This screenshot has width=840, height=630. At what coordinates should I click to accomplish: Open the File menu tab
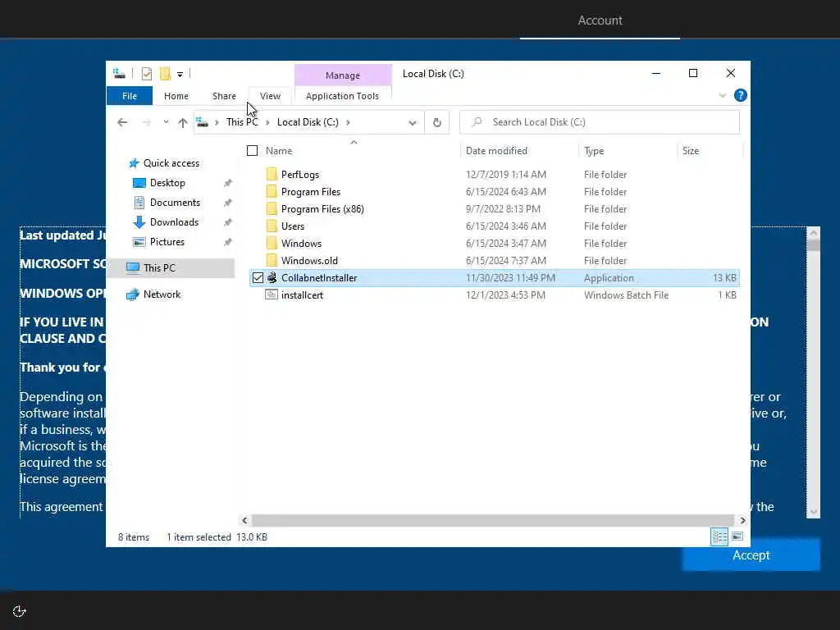(130, 96)
